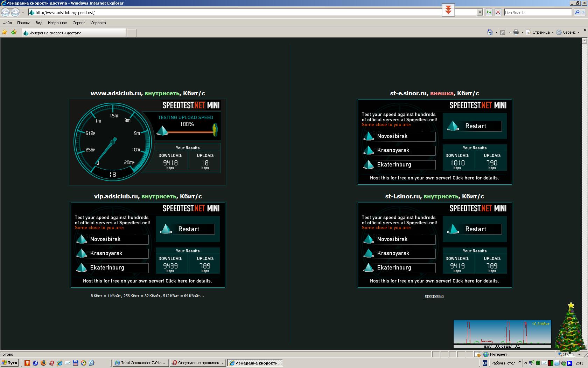
Task: Click the Add to Favorites icon
Action: click(14, 32)
